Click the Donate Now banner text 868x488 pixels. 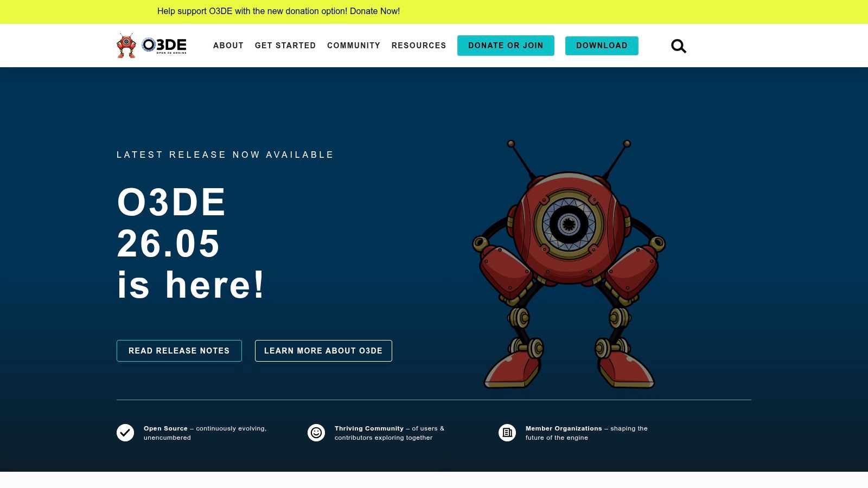pos(375,11)
